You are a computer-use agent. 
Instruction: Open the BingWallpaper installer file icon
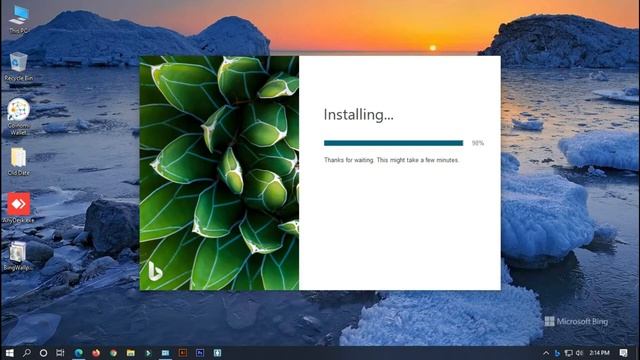[18, 256]
